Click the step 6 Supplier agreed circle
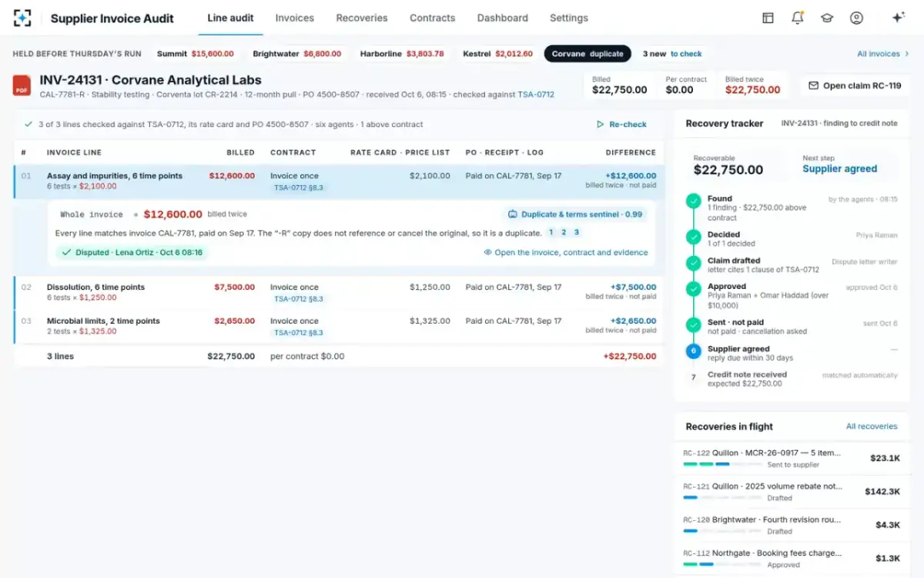The image size is (924, 578). coord(694,351)
